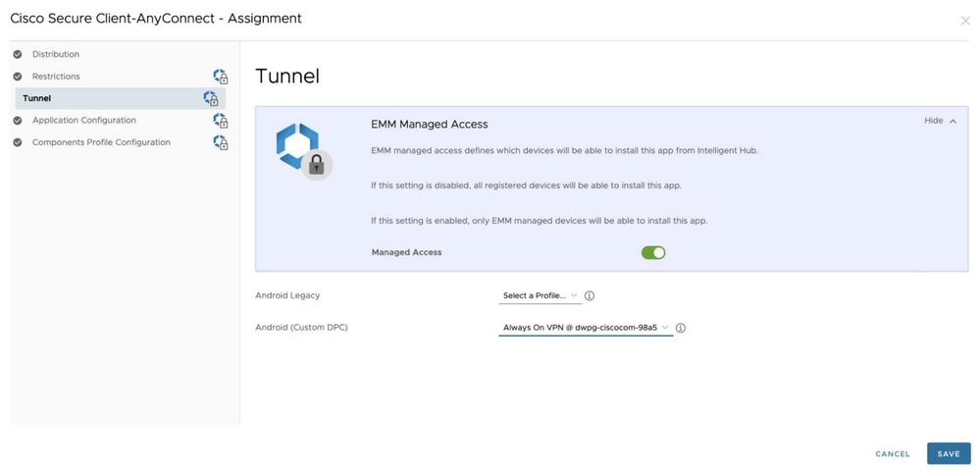
Task: Click the Distribution completed checkmark icon
Action: 18,54
